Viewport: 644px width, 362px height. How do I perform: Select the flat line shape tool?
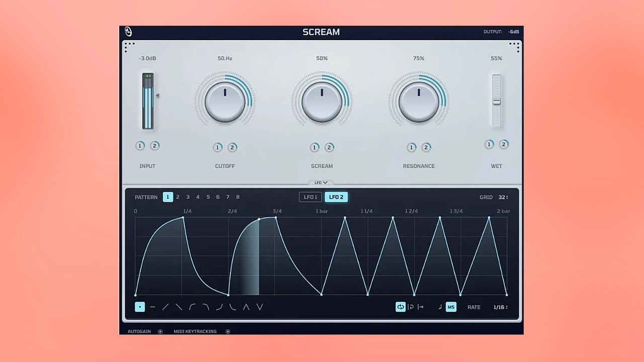click(152, 307)
